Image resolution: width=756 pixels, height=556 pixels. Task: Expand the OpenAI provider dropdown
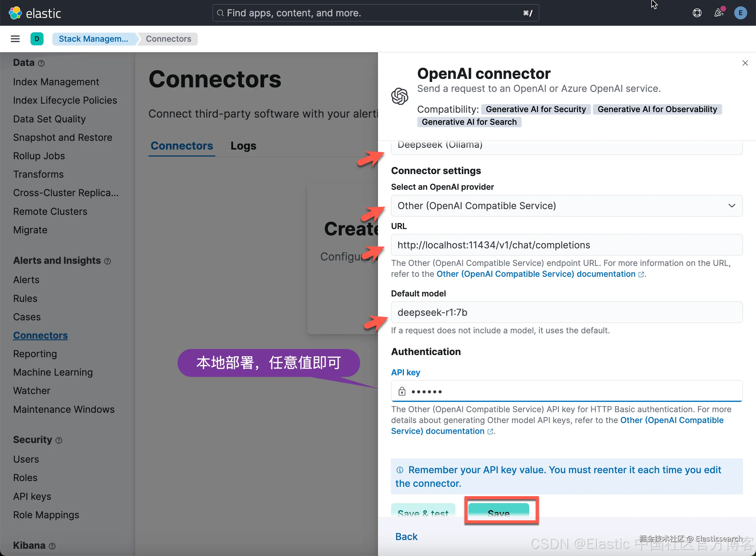tap(566, 206)
